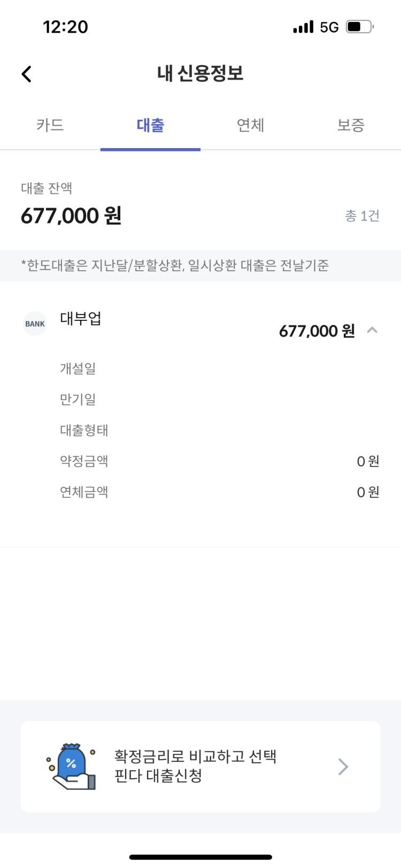Collapse loan row via 677,000 원 amount
This screenshot has width=401, height=868.
317,331
